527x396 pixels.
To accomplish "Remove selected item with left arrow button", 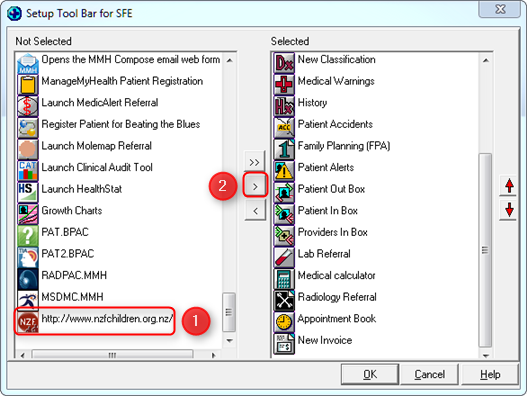I will click(255, 210).
